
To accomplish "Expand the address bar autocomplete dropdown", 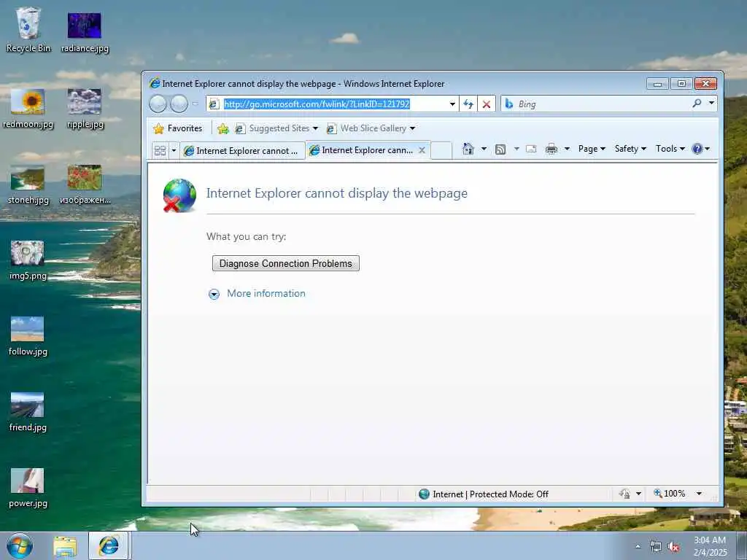I will 452,104.
